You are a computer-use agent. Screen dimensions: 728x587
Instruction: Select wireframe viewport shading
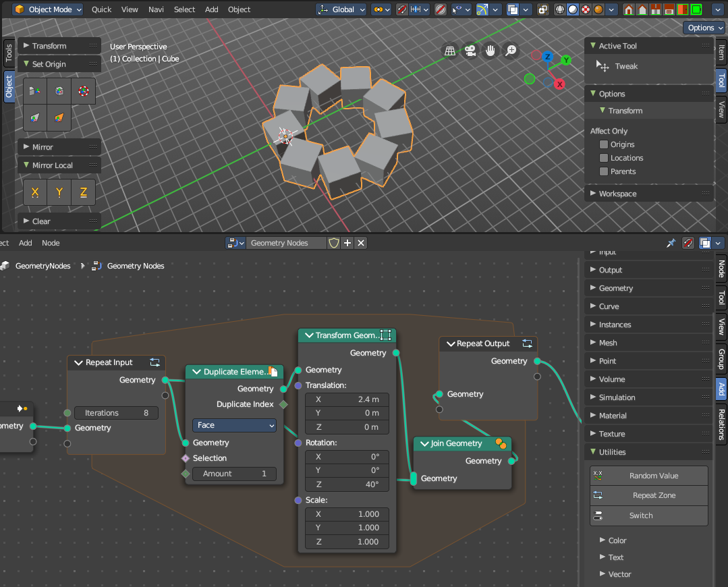coord(560,9)
